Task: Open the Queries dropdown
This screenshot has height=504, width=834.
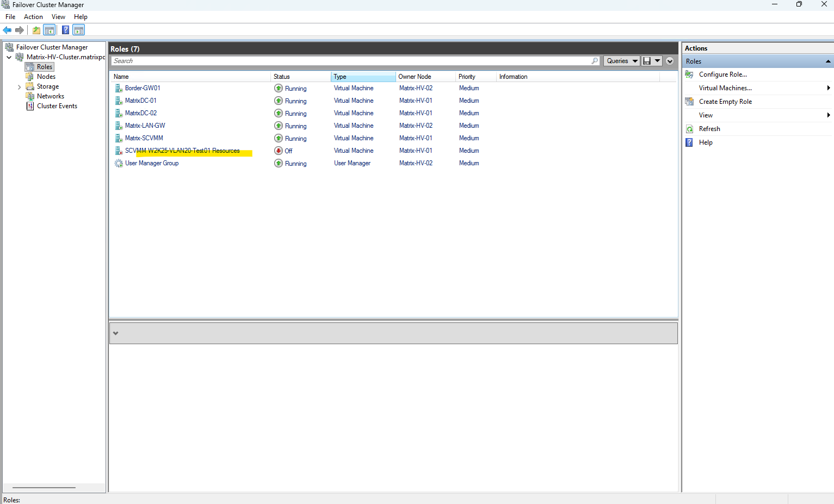Action: [x=621, y=61]
